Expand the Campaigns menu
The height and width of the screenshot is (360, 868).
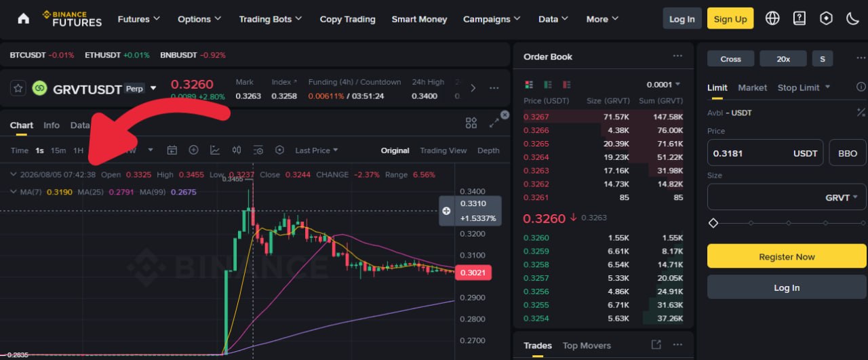click(492, 19)
